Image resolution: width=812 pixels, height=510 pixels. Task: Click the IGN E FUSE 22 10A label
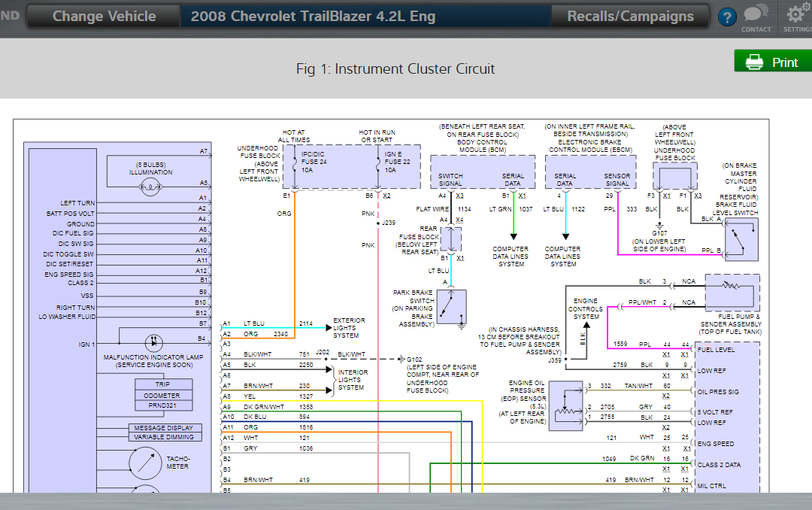pyautogui.click(x=397, y=162)
